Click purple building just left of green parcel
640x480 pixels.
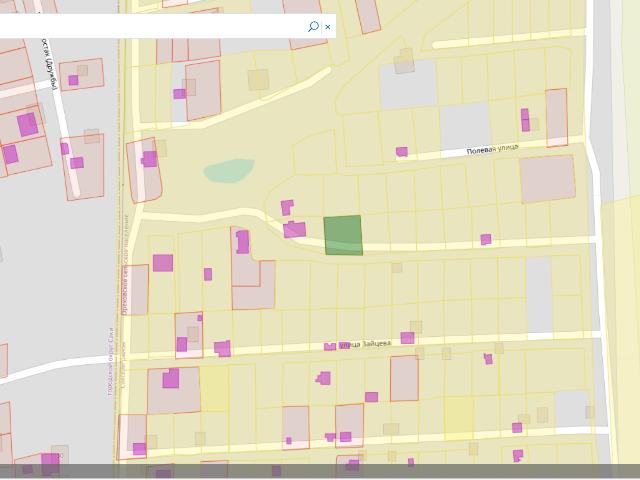295,229
